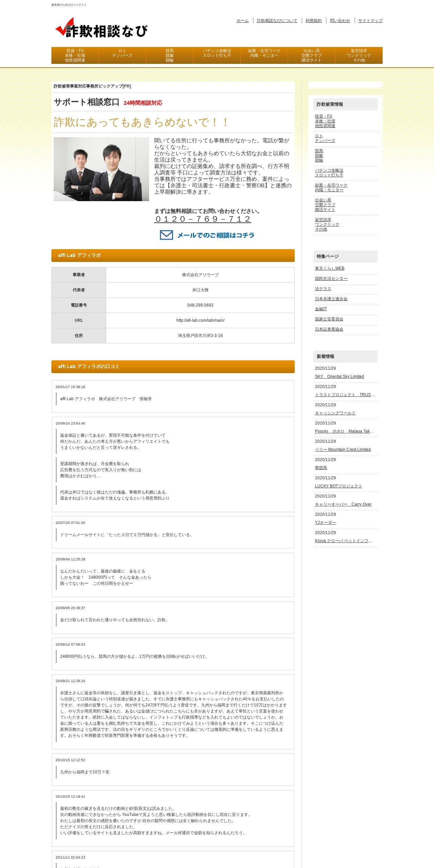Open the ホーム link in top navigation
The height and width of the screenshot is (868, 434).
pyautogui.click(x=242, y=21)
